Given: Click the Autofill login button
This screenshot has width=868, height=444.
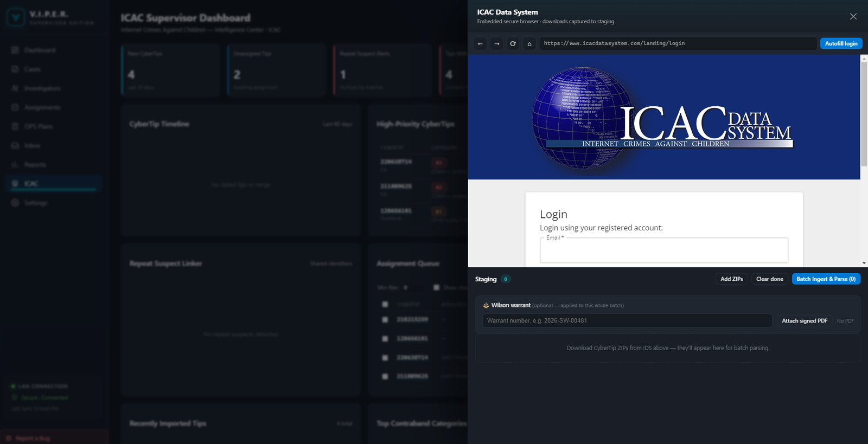Looking at the screenshot, I should pos(841,43).
